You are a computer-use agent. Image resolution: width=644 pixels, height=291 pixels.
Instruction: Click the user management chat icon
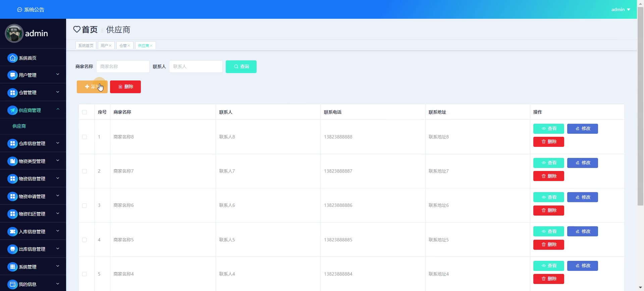[12, 75]
